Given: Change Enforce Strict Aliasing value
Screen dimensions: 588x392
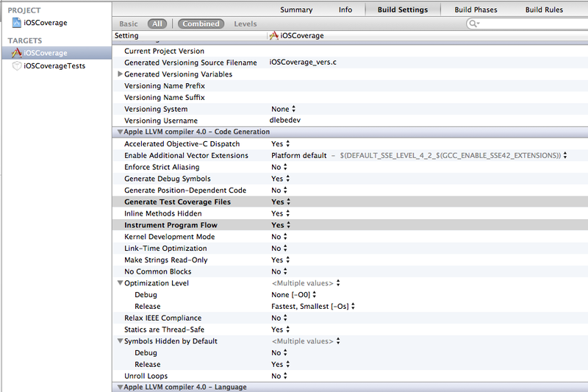Looking at the screenshot, I should (279, 167).
